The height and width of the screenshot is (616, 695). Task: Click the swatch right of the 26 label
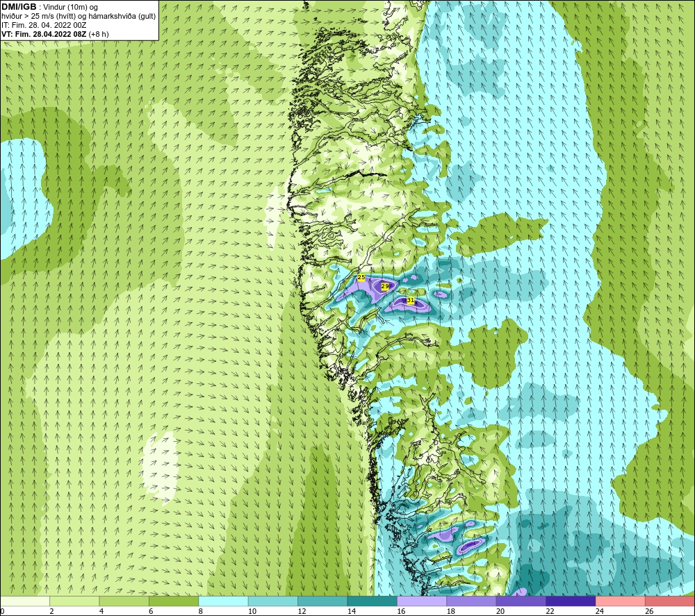(670, 601)
